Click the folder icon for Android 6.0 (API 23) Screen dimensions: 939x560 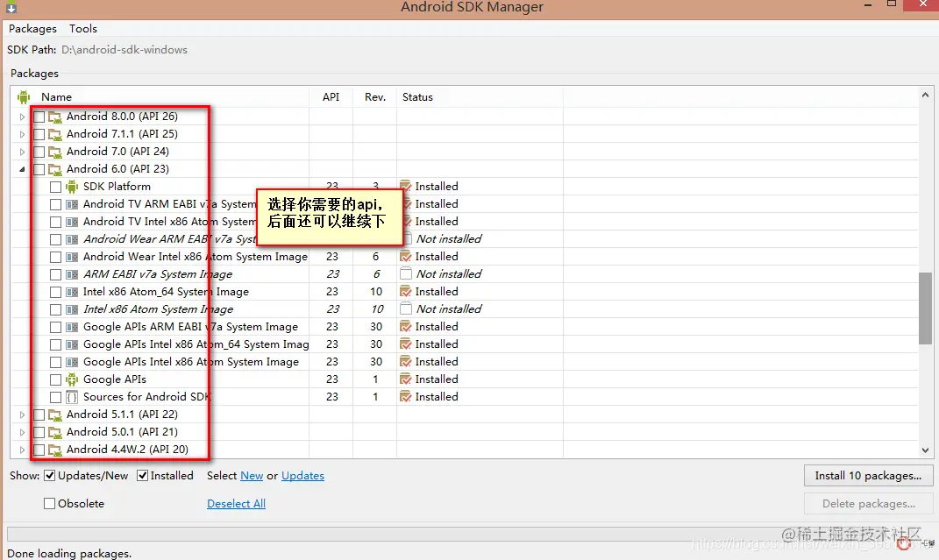click(x=55, y=169)
